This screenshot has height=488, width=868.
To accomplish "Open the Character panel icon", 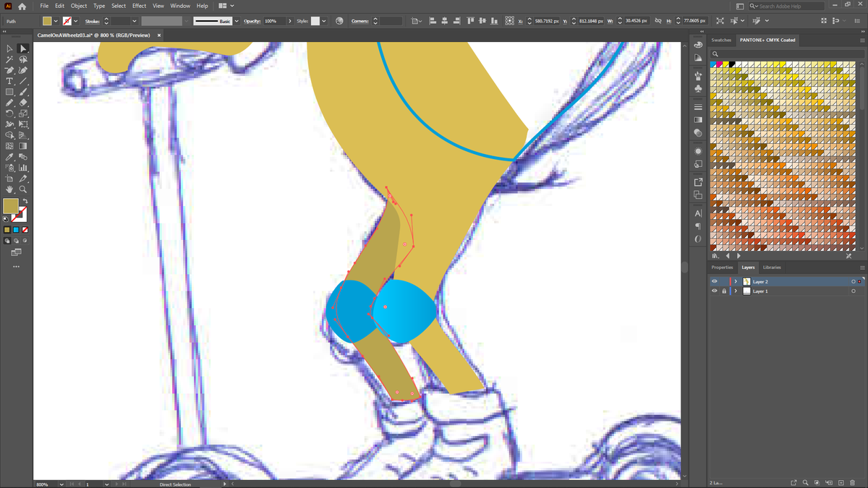I will pyautogui.click(x=698, y=213).
